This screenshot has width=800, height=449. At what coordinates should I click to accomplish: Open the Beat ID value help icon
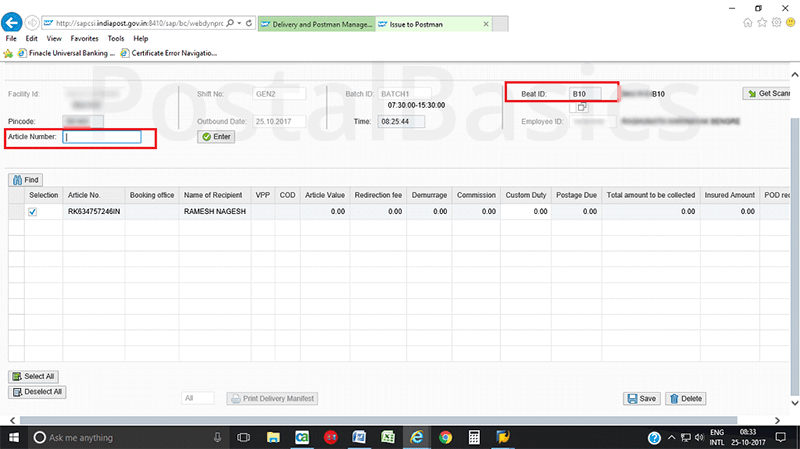coord(581,106)
